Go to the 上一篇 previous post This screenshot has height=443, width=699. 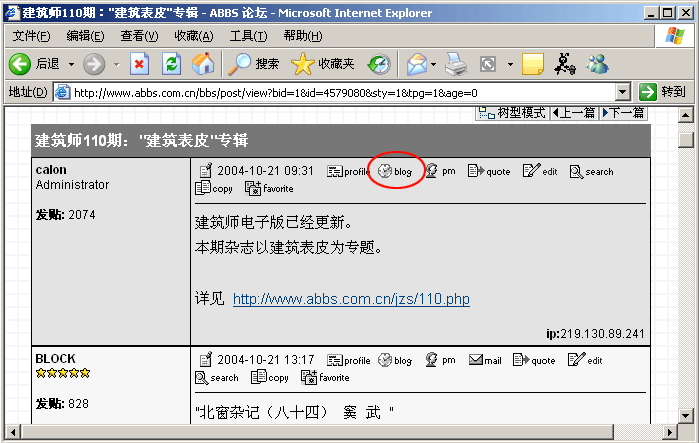pyautogui.click(x=573, y=113)
